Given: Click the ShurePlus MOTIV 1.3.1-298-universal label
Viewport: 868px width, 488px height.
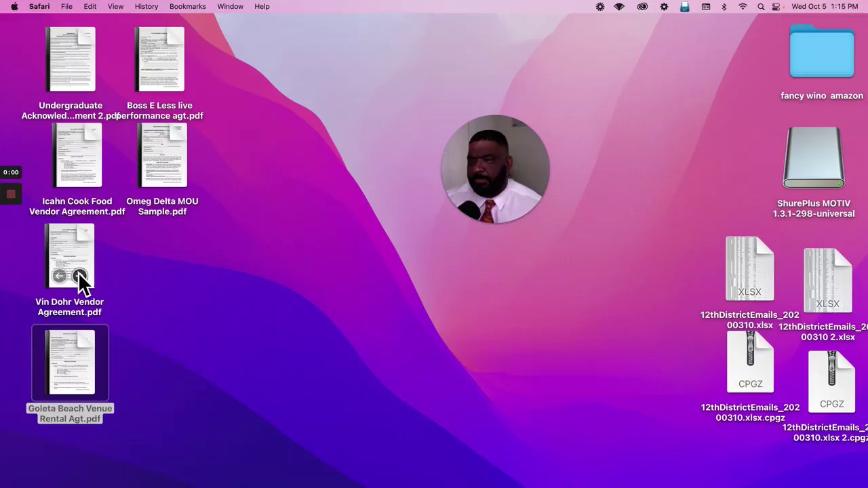Looking at the screenshot, I should [814, 208].
